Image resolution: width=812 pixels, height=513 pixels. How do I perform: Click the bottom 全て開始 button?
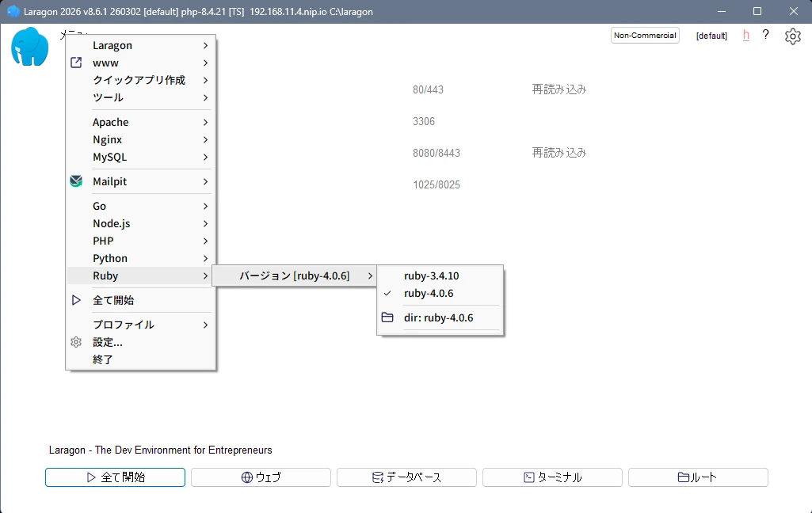(115, 477)
